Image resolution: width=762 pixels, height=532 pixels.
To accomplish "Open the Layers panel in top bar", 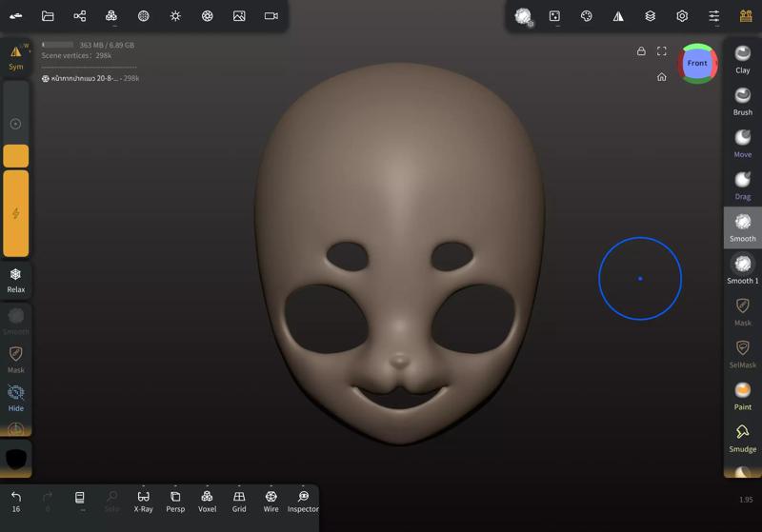I will point(650,16).
